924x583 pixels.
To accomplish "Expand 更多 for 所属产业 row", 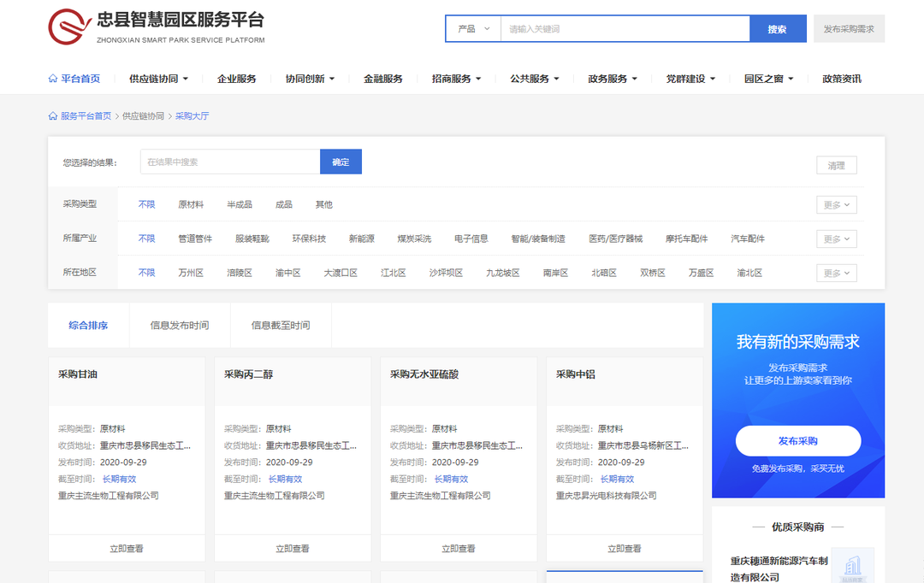I will click(x=836, y=239).
